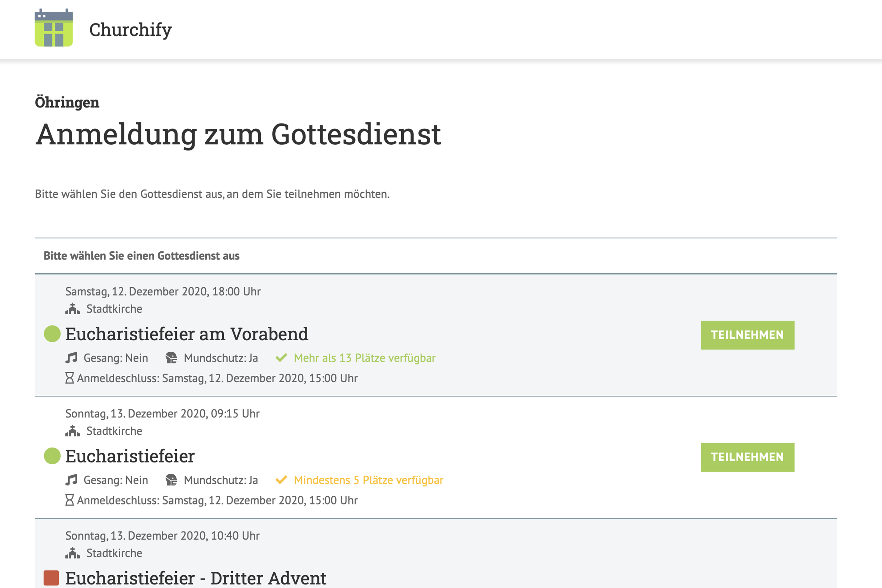Viewport: 882px width, 588px height.
Task: Click the Anmeldung zum Gottesdienst heading
Action: coord(238,134)
